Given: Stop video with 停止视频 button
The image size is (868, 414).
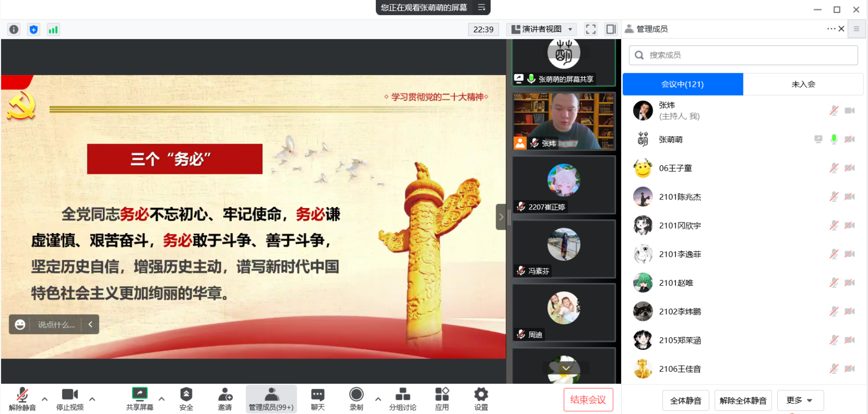Looking at the screenshot, I should [70, 399].
